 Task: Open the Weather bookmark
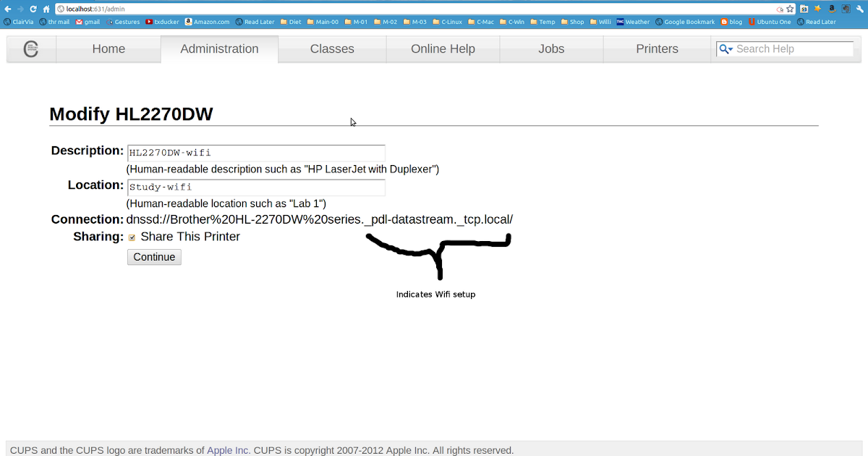(x=633, y=22)
